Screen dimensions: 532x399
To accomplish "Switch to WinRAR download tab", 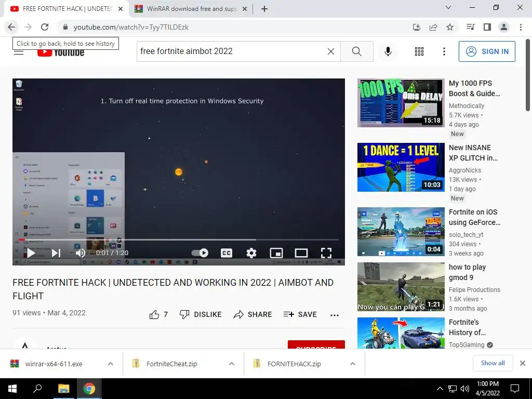I will 192,9.
